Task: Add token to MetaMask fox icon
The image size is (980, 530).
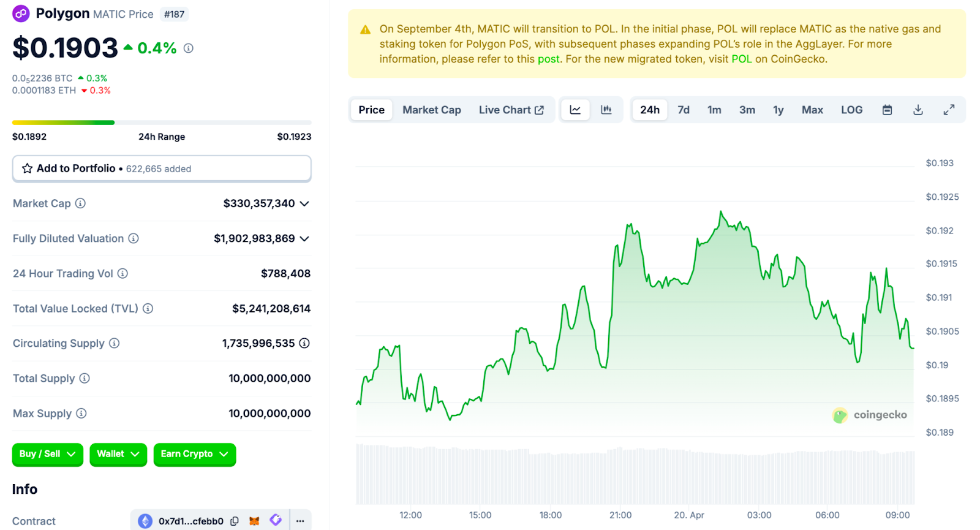Action: click(x=254, y=521)
